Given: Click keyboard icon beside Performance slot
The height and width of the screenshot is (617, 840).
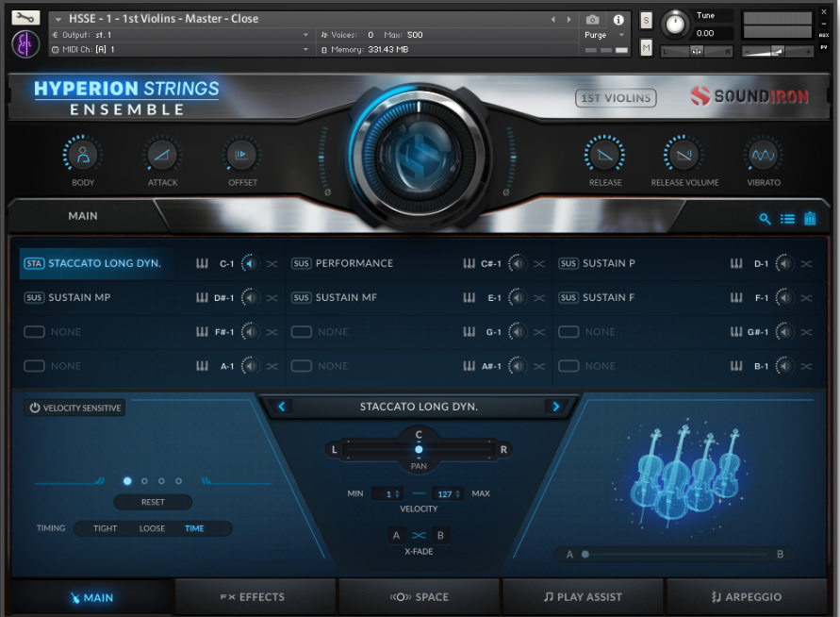Looking at the screenshot, I should click(x=469, y=263).
